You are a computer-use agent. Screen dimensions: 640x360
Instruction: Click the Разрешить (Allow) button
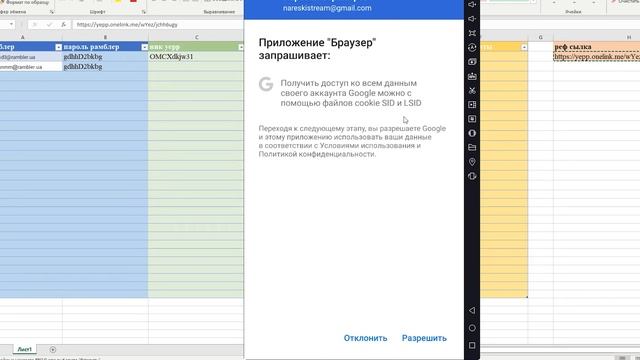pos(424,338)
